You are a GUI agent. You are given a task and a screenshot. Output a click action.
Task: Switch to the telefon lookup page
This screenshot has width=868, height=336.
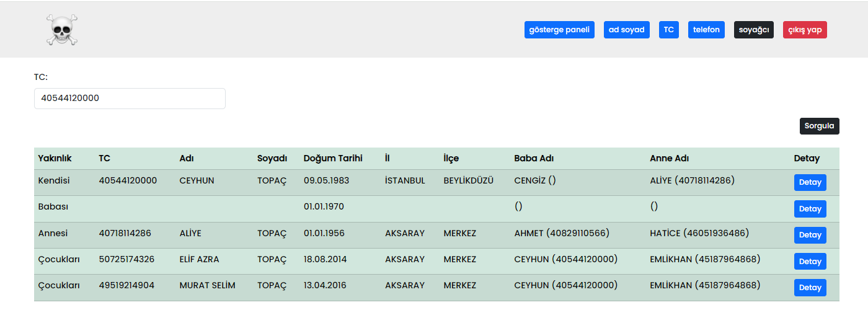706,30
